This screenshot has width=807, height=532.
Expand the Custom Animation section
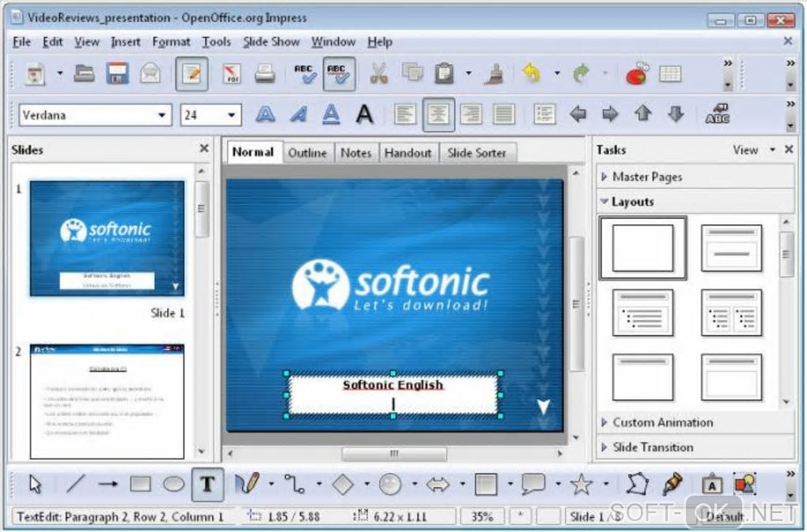point(695,422)
